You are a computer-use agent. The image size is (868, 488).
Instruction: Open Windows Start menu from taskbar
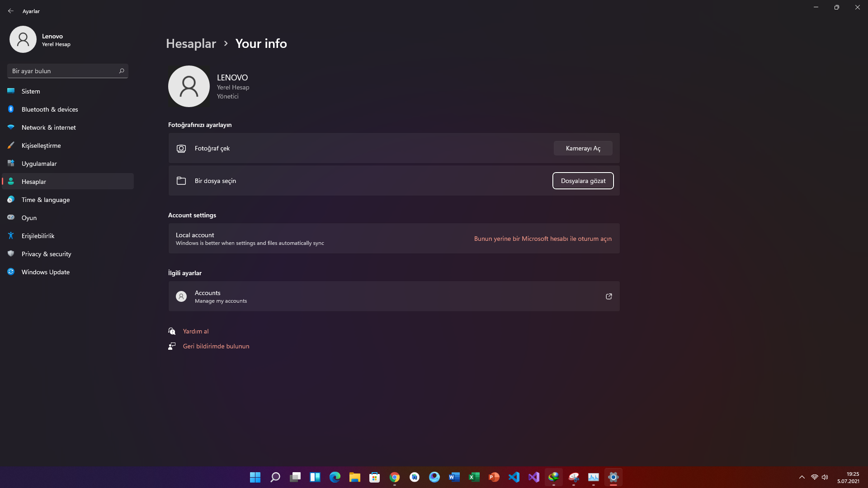pos(255,477)
